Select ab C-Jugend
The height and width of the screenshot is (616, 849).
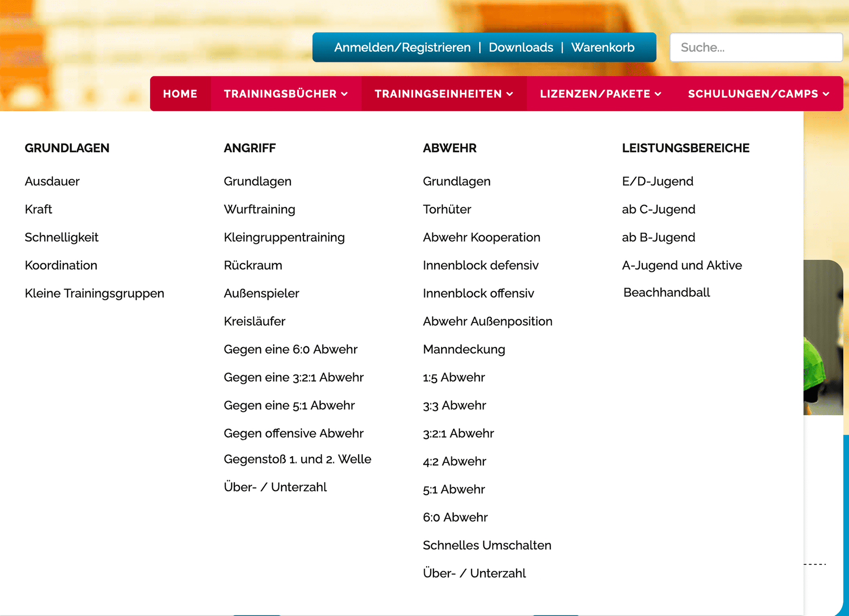click(x=658, y=209)
